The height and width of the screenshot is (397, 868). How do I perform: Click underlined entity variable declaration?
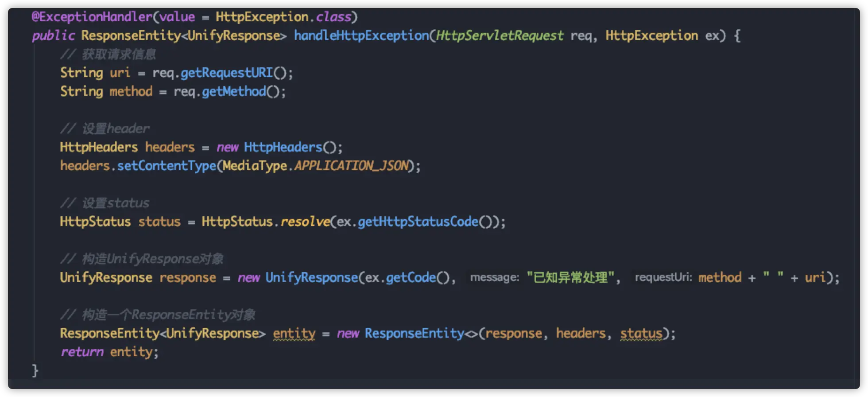click(x=294, y=333)
